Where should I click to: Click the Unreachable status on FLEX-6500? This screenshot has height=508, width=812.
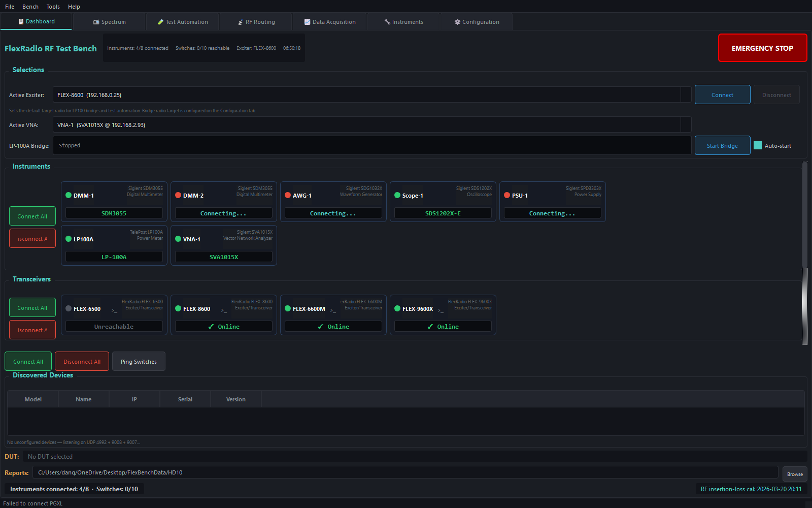coord(114,327)
